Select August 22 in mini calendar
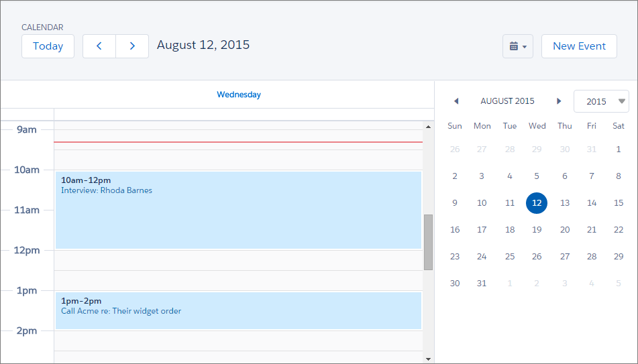This screenshot has width=638, height=364. (x=619, y=230)
